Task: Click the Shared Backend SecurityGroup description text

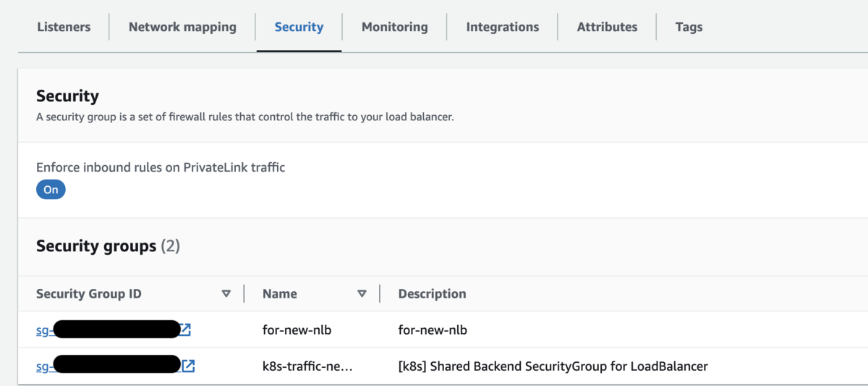Action: tap(553, 366)
